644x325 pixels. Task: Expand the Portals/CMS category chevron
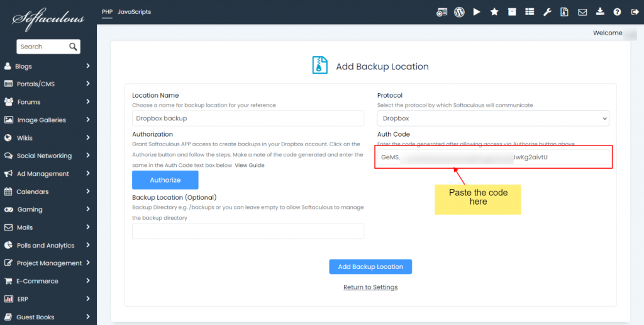click(x=88, y=84)
